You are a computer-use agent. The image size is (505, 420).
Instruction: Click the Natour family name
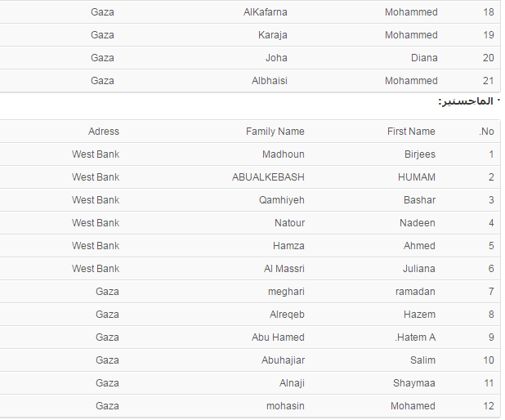tap(289, 223)
